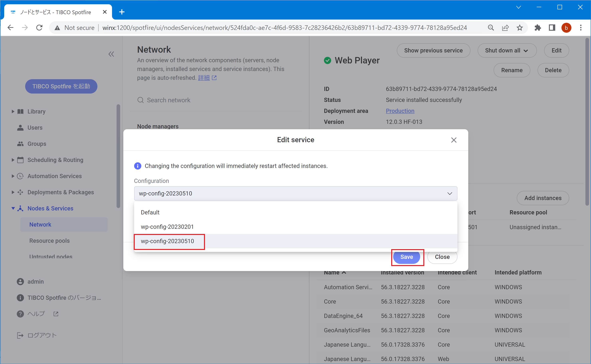Click the TIBCO Spotfire version info icon
The image size is (591, 364).
click(x=21, y=298)
